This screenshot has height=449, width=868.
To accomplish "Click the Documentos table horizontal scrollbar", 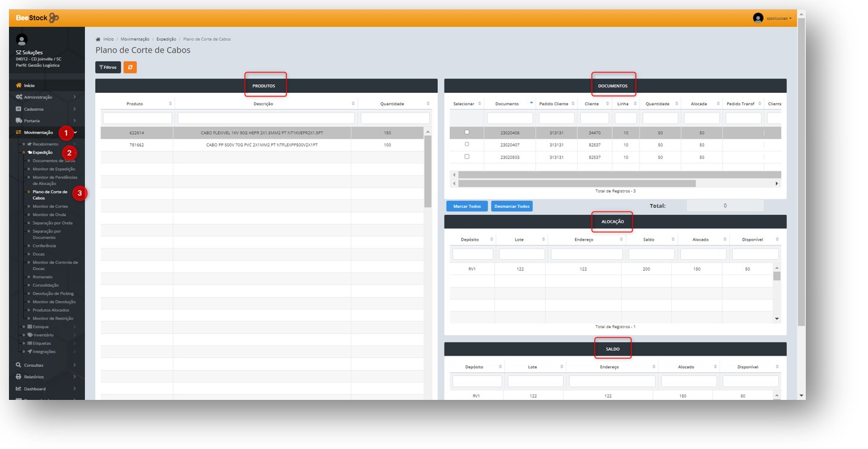I will pyautogui.click(x=574, y=183).
